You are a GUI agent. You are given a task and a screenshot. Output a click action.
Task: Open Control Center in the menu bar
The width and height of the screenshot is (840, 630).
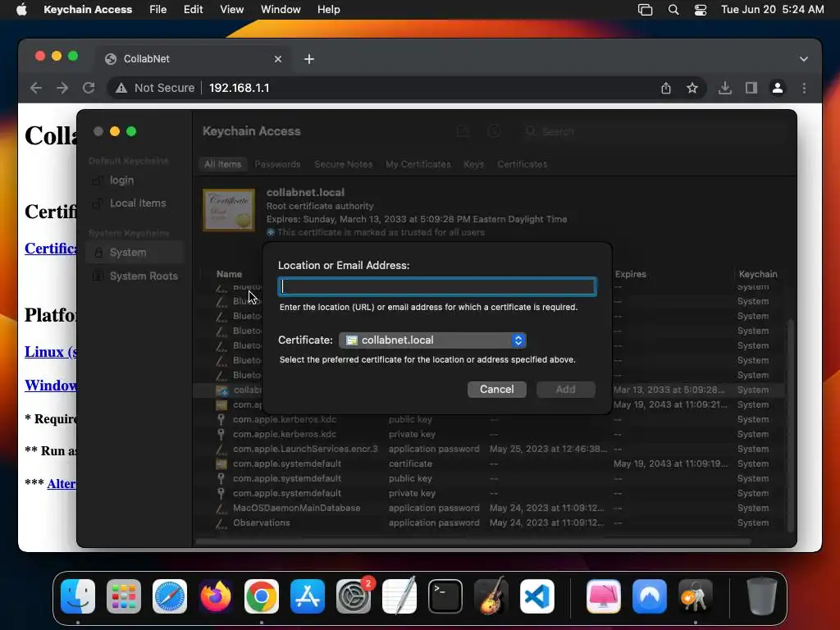click(x=701, y=10)
